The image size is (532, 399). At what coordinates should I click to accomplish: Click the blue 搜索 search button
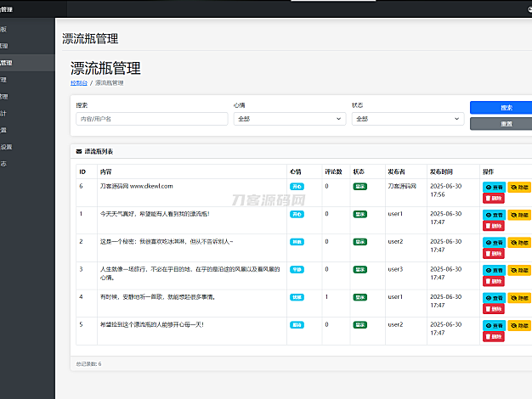point(502,108)
